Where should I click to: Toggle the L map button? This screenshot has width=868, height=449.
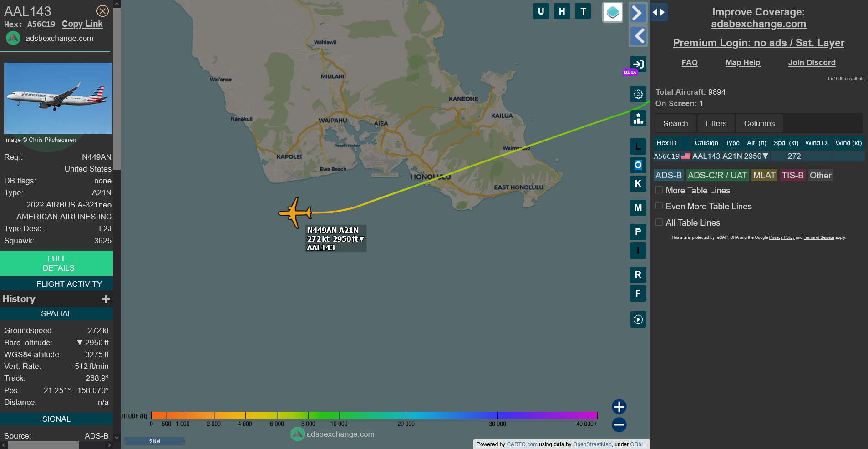tap(638, 146)
